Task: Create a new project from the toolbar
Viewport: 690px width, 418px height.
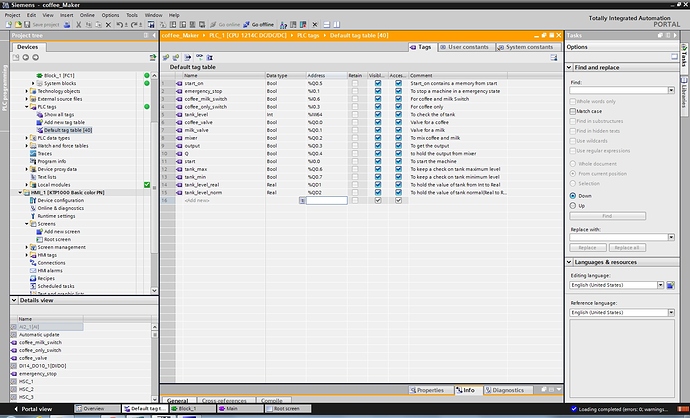Action: 8,25
